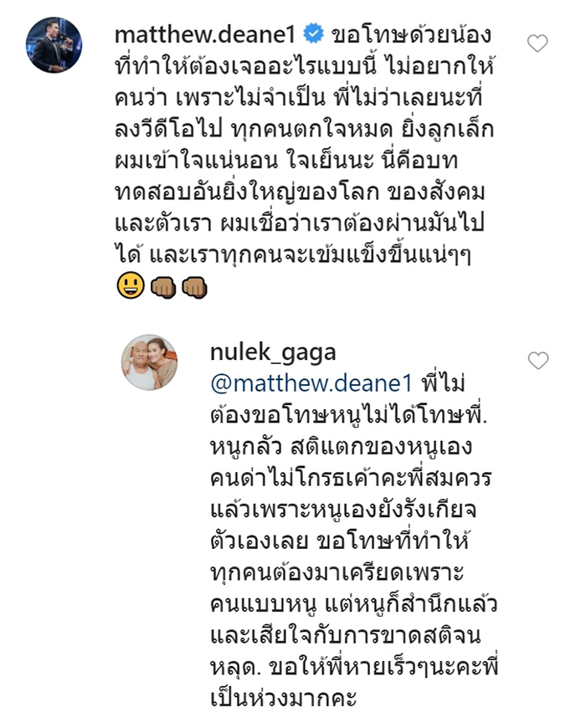Like the reply from nulek_gaga
This screenshot has width=586, height=728.
(538, 361)
